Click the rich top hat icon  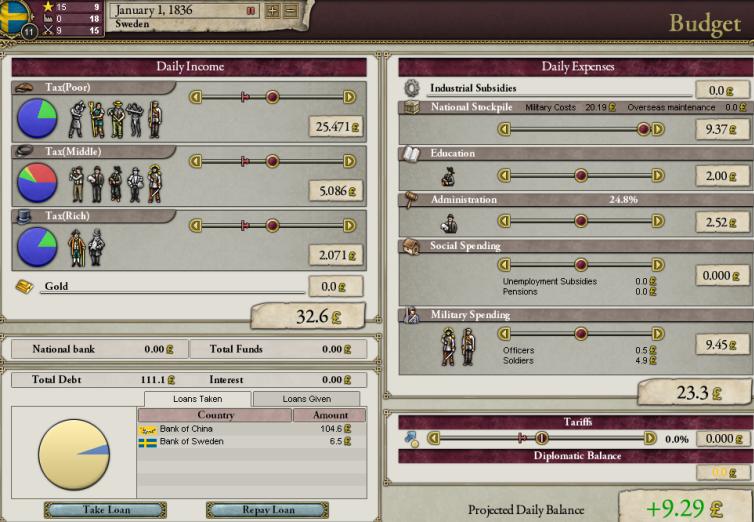tap(24, 216)
